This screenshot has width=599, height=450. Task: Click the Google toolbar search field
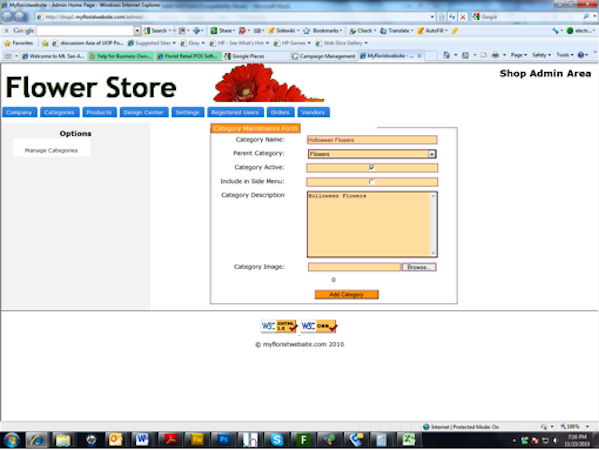pyautogui.click(x=85, y=31)
